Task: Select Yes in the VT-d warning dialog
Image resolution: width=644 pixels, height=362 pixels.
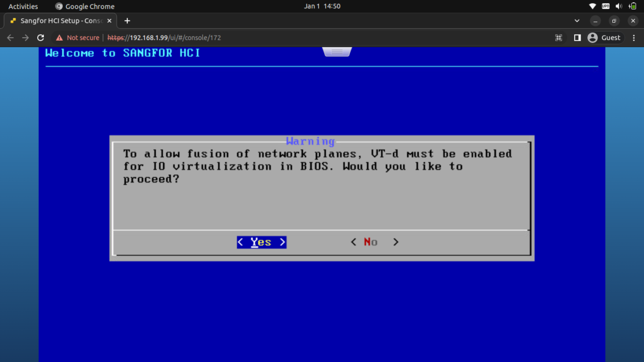Action: coord(261,242)
